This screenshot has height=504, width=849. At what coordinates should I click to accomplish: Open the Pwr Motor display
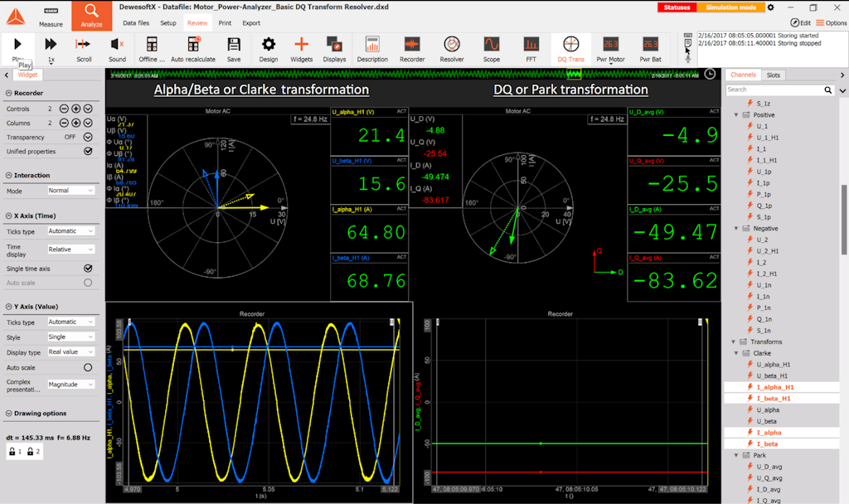click(x=611, y=49)
